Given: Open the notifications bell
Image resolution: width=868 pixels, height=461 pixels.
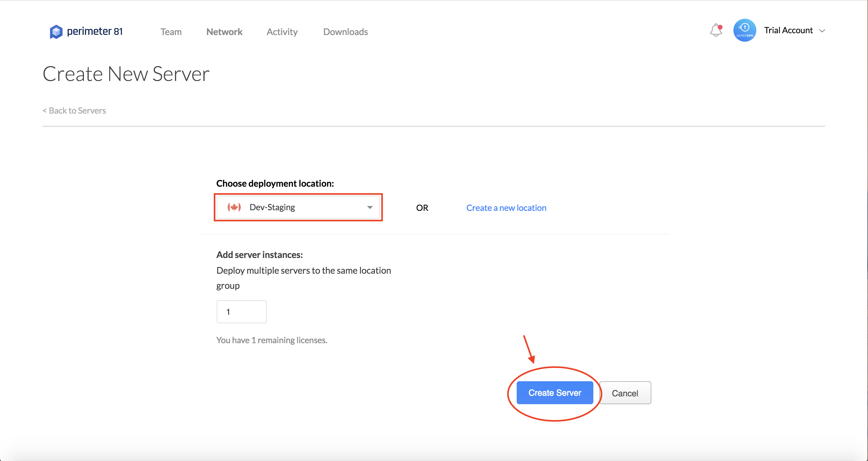Looking at the screenshot, I should [x=715, y=30].
